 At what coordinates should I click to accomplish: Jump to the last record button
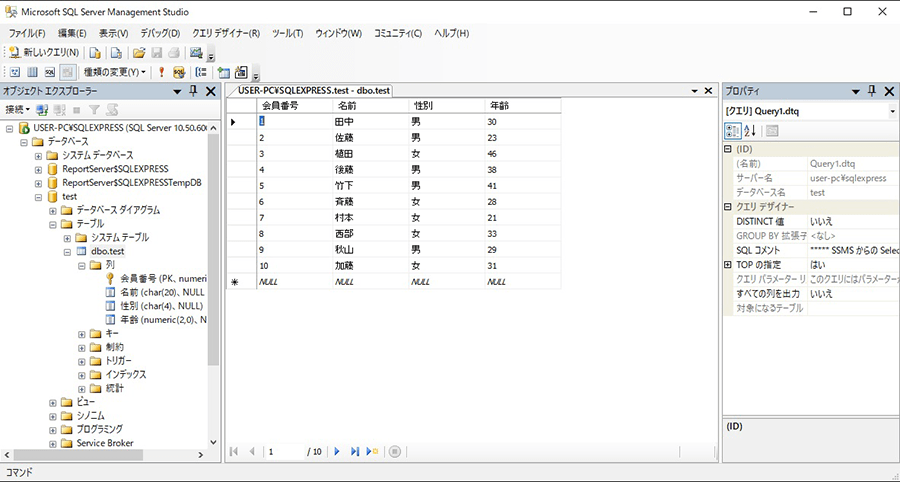[355, 452]
